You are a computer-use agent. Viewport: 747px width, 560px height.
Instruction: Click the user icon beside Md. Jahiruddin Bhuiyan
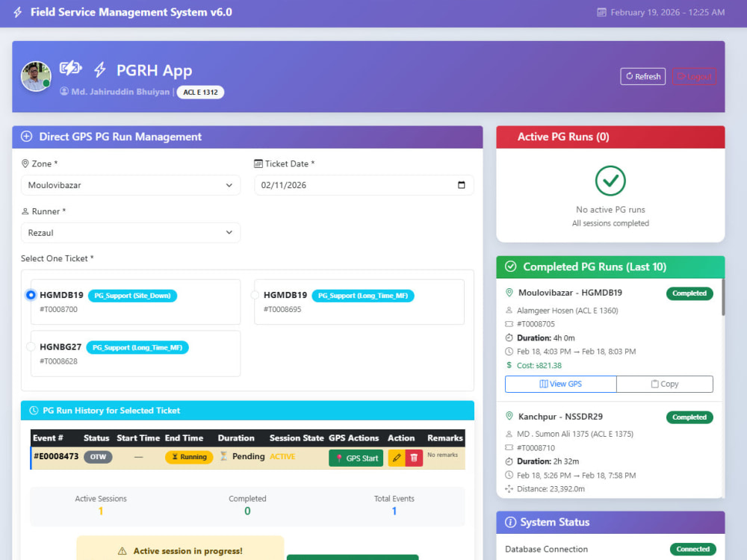click(x=63, y=91)
